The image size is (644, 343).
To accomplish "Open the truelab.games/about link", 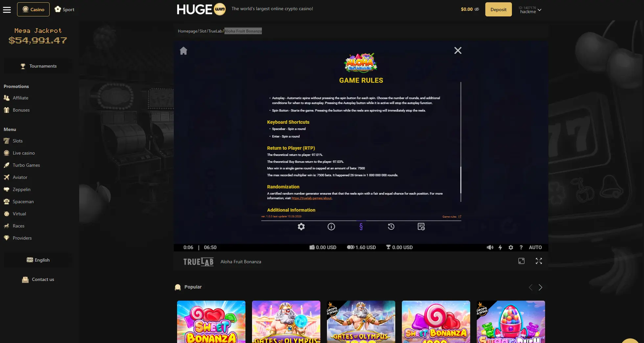I will [x=311, y=198].
